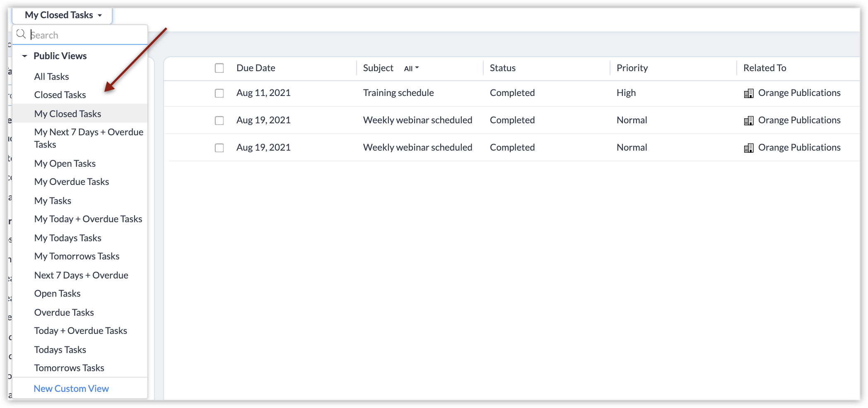
Task: Click the New Custom View link
Action: [x=71, y=389]
